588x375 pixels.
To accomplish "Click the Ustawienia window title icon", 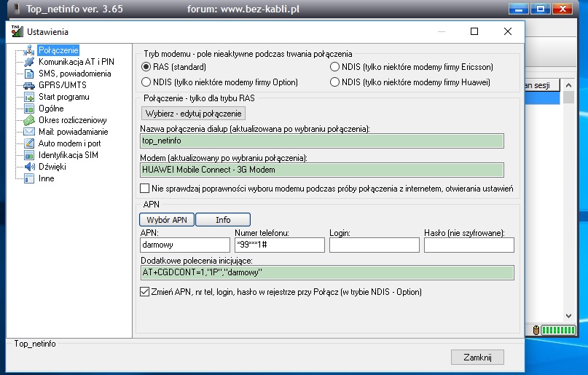I will (17, 31).
